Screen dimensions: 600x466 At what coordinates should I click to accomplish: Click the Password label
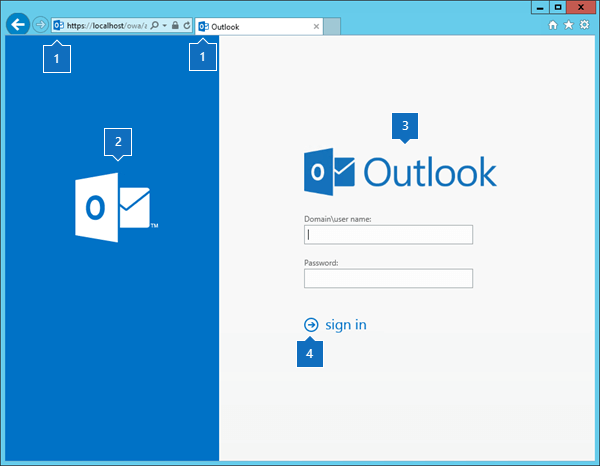click(321, 263)
